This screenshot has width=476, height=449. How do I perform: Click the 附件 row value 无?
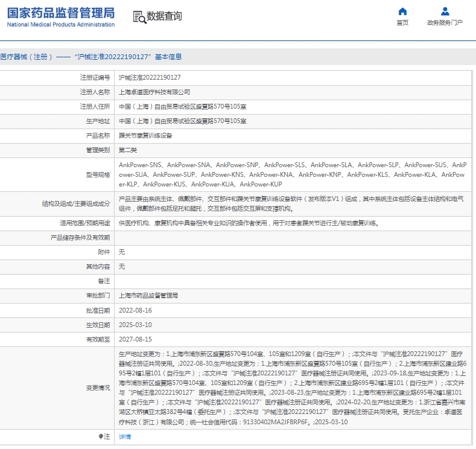click(122, 252)
